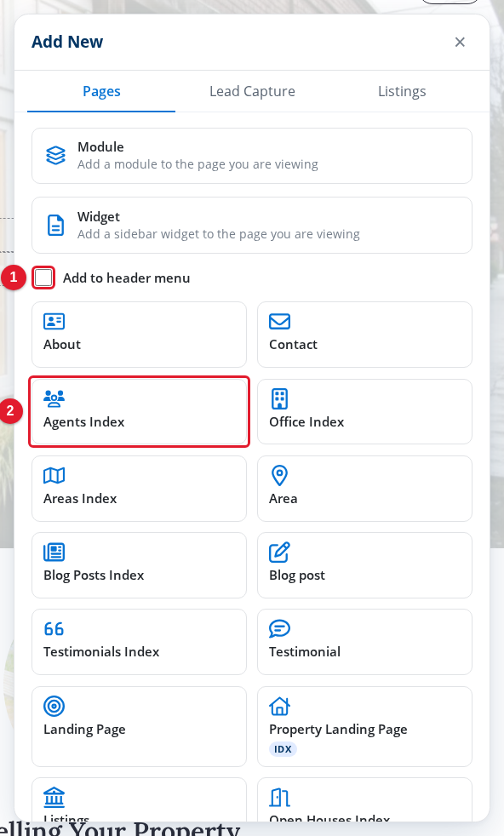Create a Property Landing Page
This screenshot has width=504, height=836.
364,727
